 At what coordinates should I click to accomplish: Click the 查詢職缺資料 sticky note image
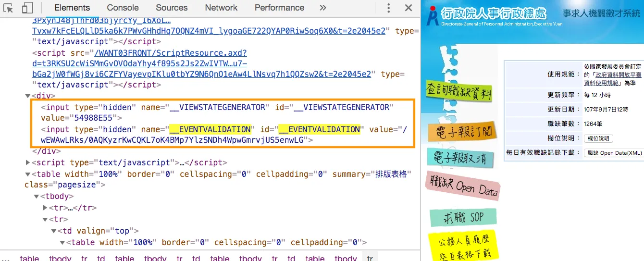pyautogui.click(x=459, y=91)
